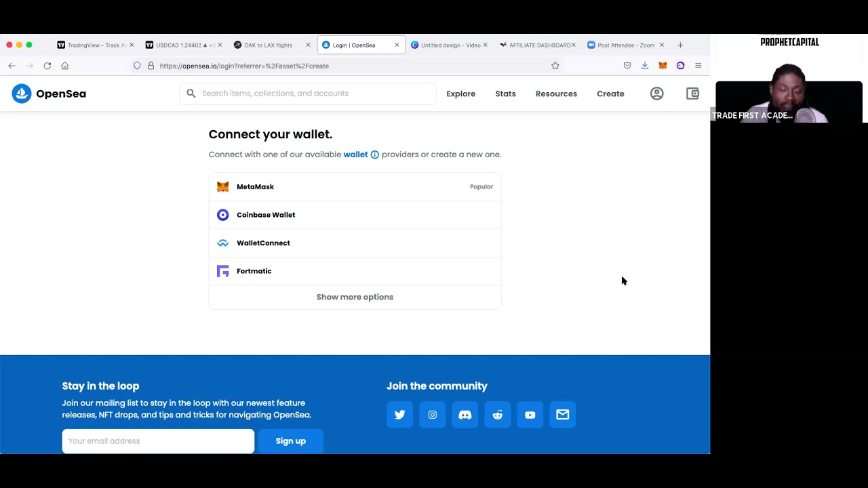Open the wallet icon in header
868x488 pixels.
click(692, 94)
